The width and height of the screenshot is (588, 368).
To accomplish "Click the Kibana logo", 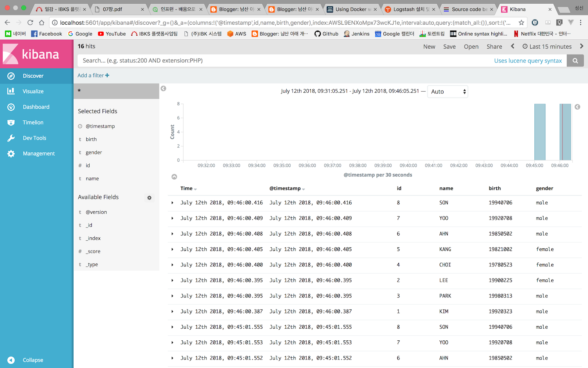I will [x=36, y=54].
